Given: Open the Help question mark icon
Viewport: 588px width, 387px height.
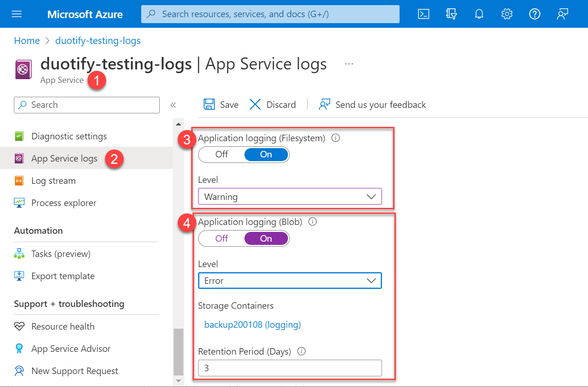Looking at the screenshot, I should pyautogui.click(x=535, y=14).
